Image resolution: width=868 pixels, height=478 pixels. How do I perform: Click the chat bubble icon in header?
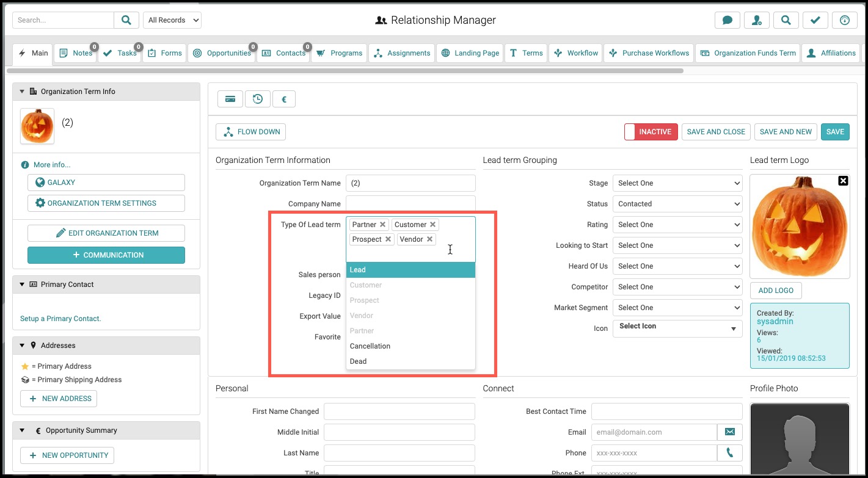pyautogui.click(x=727, y=20)
